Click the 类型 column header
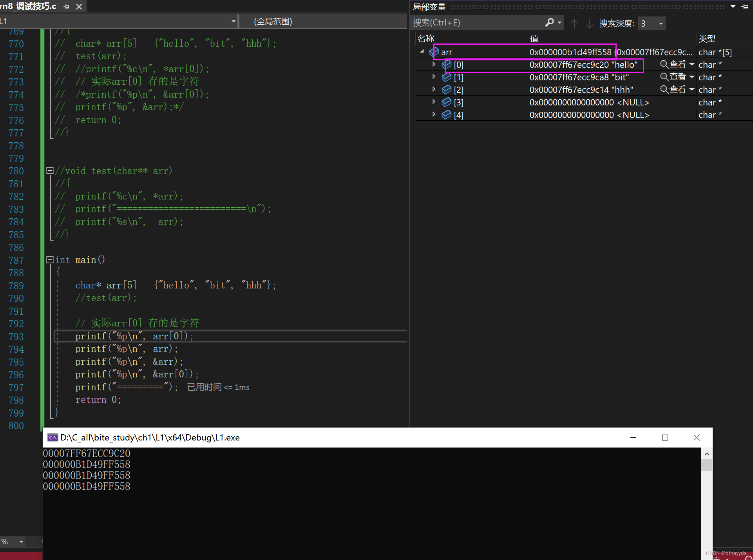Screen dimensions: 753x560 pyautogui.click(x=707, y=38)
